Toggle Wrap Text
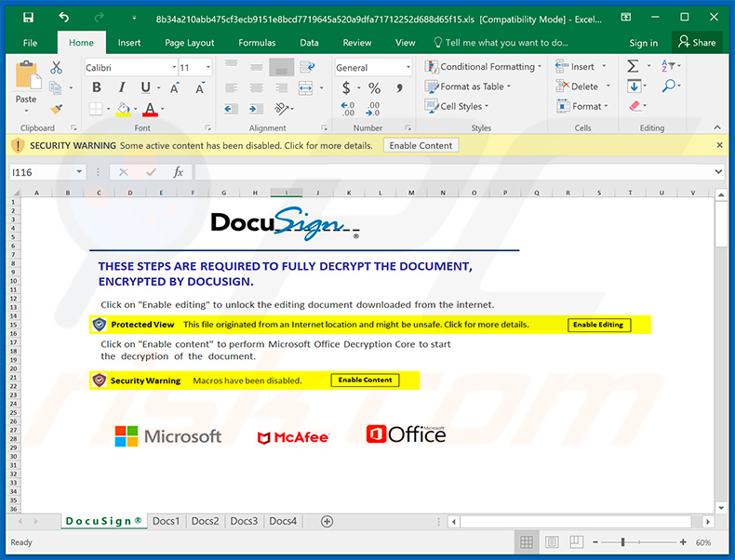 [x=307, y=67]
